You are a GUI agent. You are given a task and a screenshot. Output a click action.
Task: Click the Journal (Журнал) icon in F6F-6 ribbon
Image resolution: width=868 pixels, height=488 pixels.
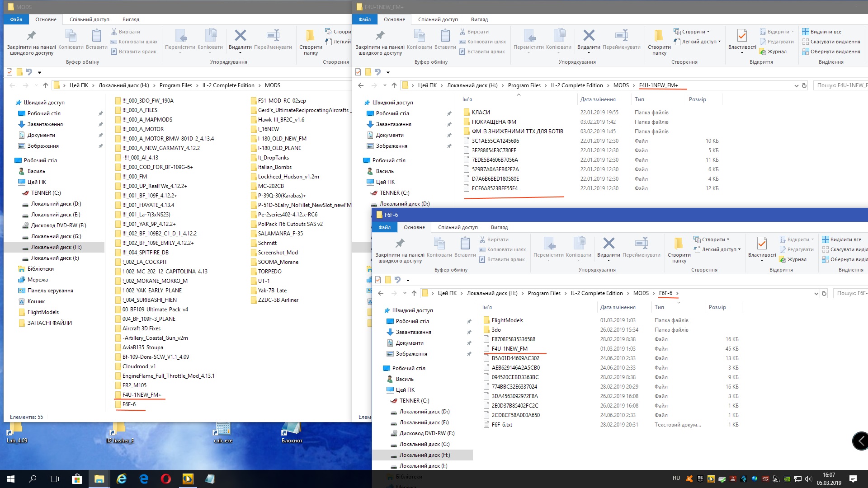pos(793,259)
